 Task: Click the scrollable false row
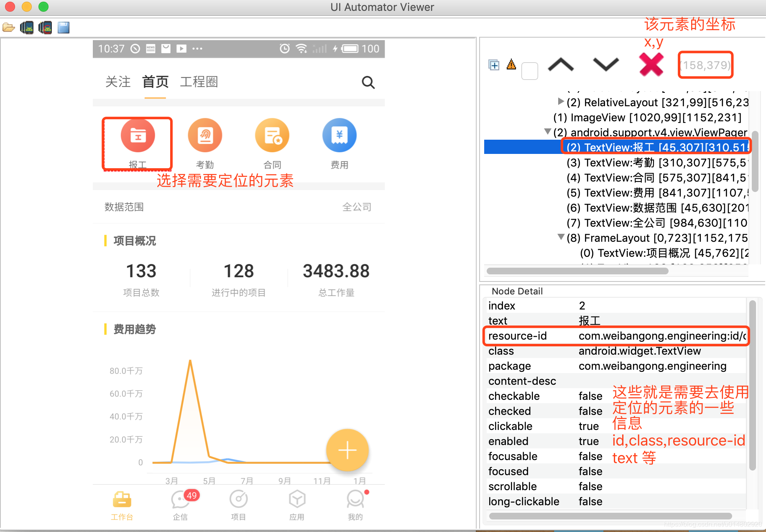coord(616,486)
